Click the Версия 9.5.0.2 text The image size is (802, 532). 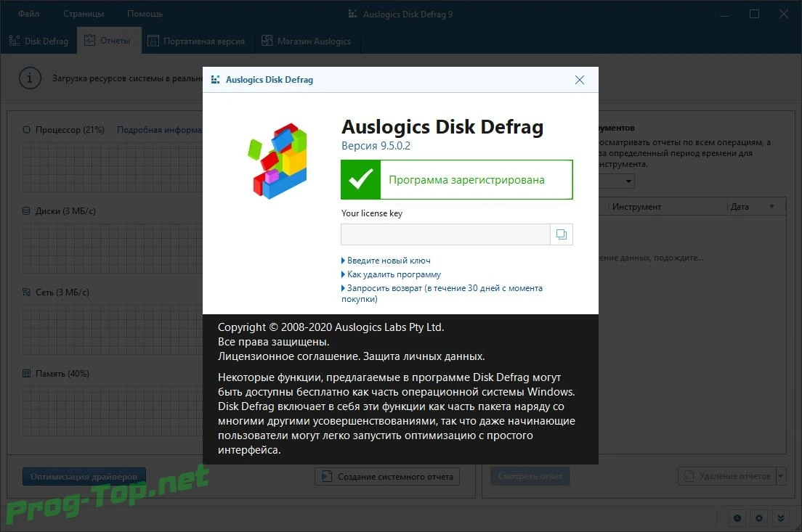click(x=376, y=146)
